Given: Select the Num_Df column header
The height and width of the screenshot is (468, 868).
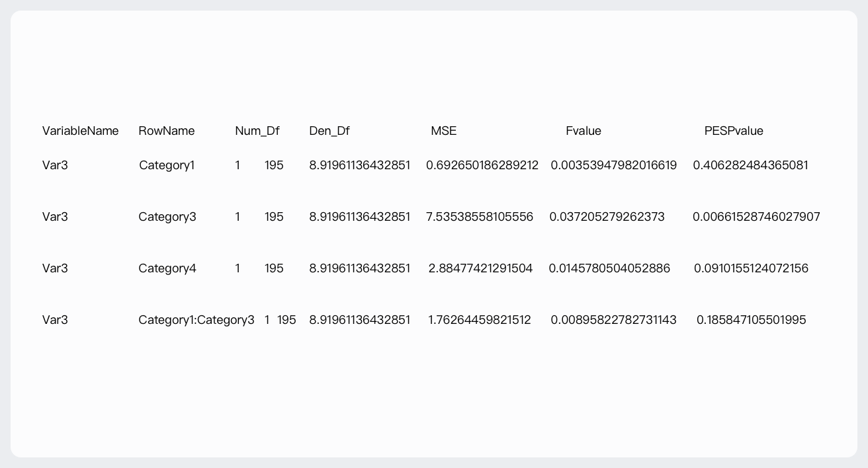Looking at the screenshot, I should point(257,131).
